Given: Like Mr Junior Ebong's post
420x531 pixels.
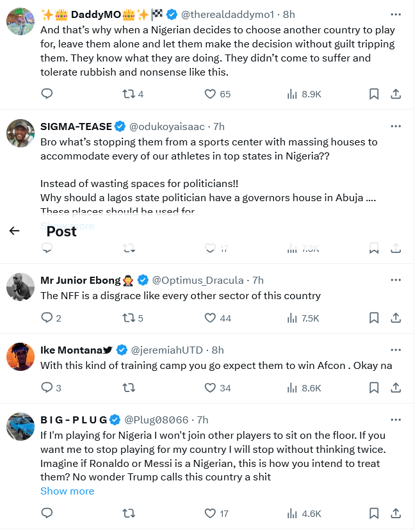Looking at the screenshot, I should tap(210, 318).
